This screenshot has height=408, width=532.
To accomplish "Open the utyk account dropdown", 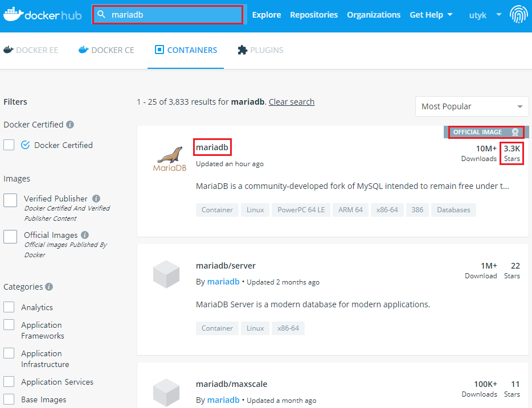I will coord(485,15).
